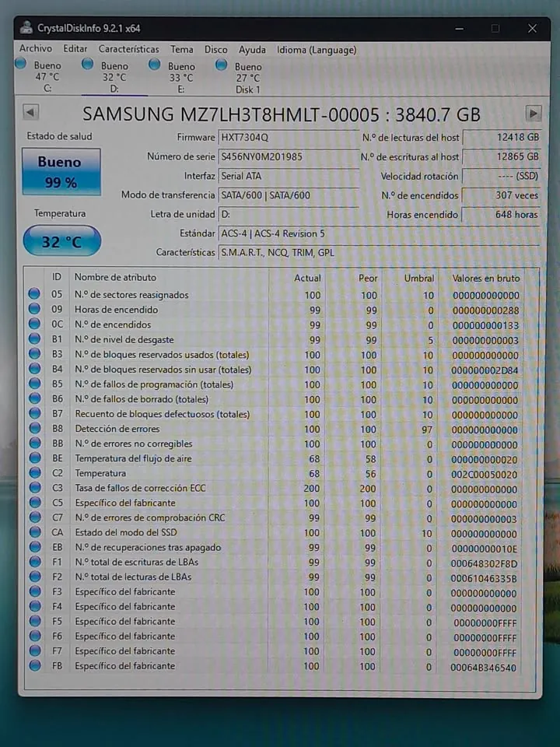The width and height of the screenshot is (560, 747).
Task: Click status icon for attribute B3
Action: tap(34, 353)
